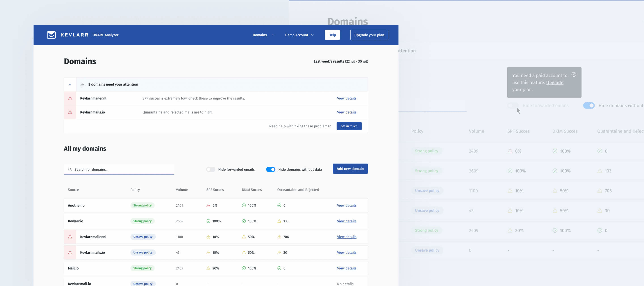Viewport: 644px width, 286px height.
Task: Expand the Demo Account menu
Action: click(x=299, y=35)
